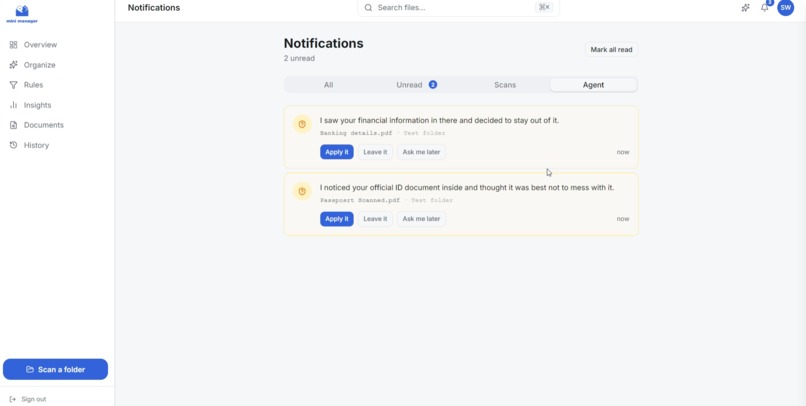
Task: Click the keyboard shortcut hint in search
Action: tap(544, 7)
